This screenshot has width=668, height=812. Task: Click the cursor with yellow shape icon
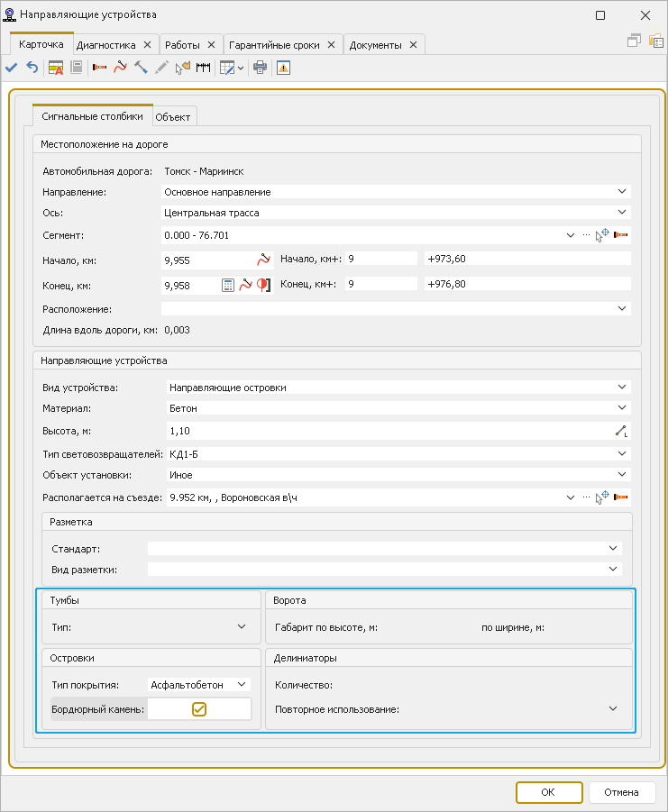(x=182, y=68)
